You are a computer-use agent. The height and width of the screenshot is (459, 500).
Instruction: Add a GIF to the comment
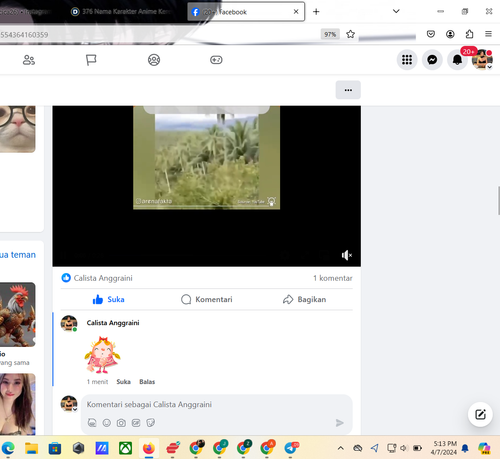136,423
